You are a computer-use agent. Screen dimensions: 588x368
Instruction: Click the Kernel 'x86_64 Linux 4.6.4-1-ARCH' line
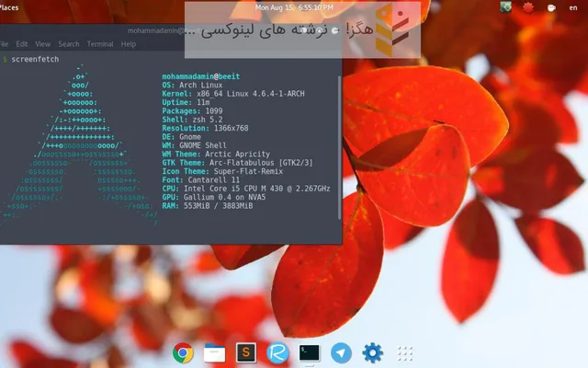233,94
